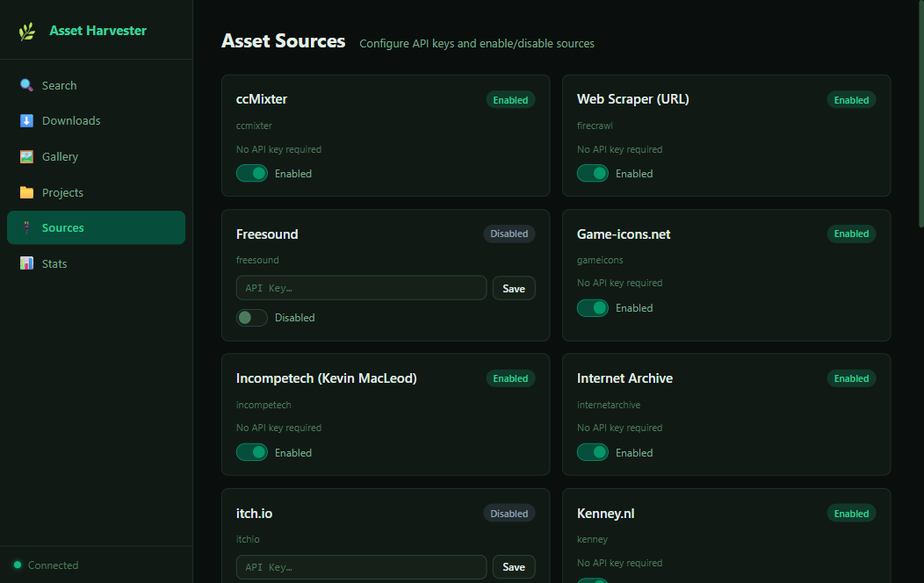Click the Incompetech Enabled status badge
The width and height of the screenshot is (924, 583).
pos(510,378)
